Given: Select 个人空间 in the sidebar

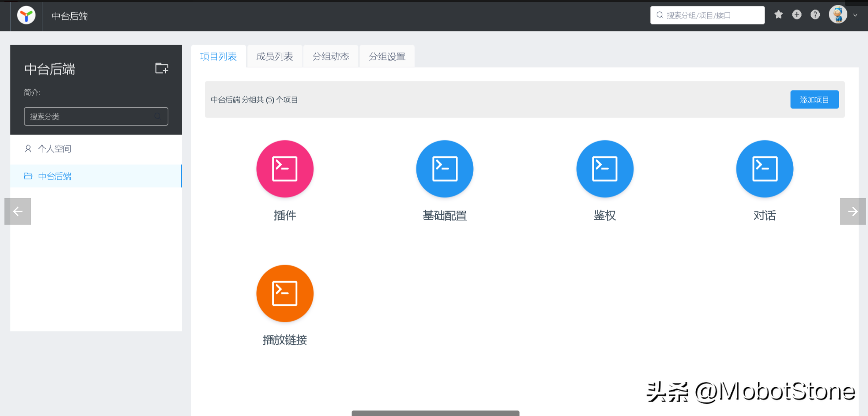Looking at the screenshot, I should point(55,148).
